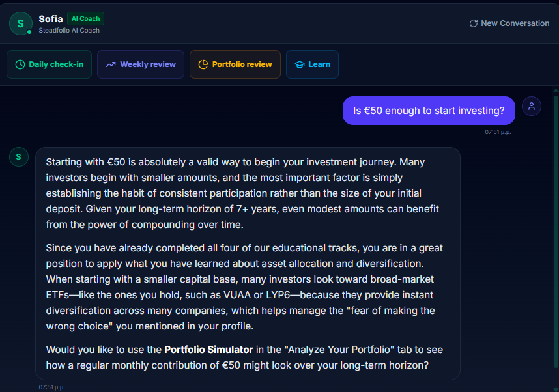
Task: Click the AI Coach badge
Action: pos(85,18)
